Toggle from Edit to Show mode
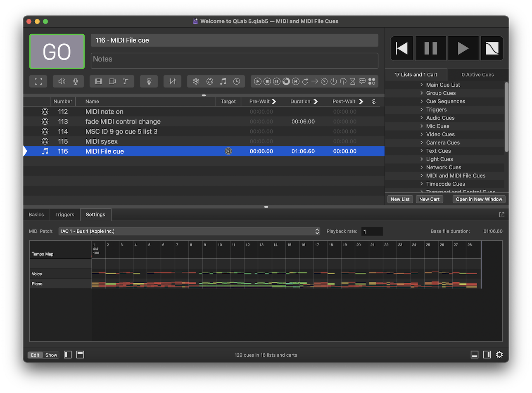 click(x=51, y=355)
